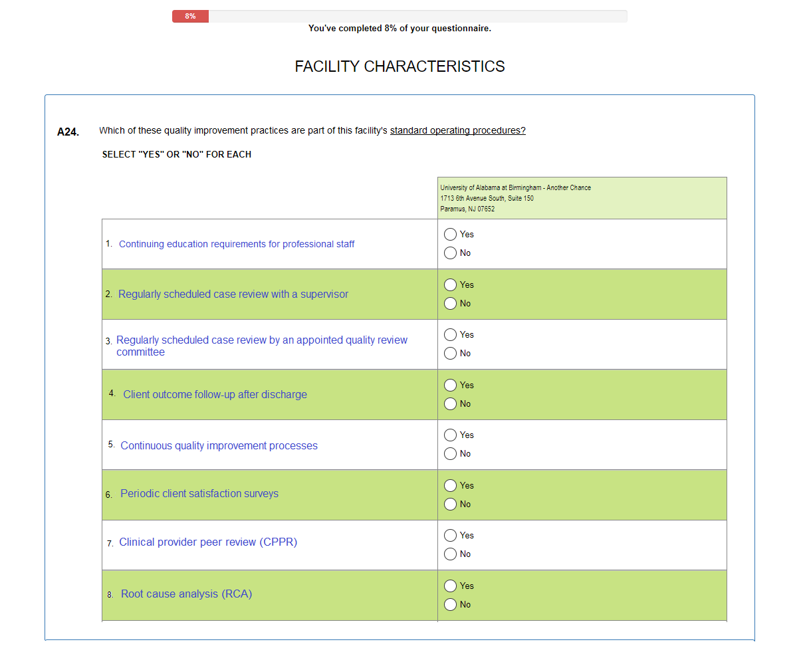
Task: Pick No for client outcome follow-up
Action: [x=450, y=404]
